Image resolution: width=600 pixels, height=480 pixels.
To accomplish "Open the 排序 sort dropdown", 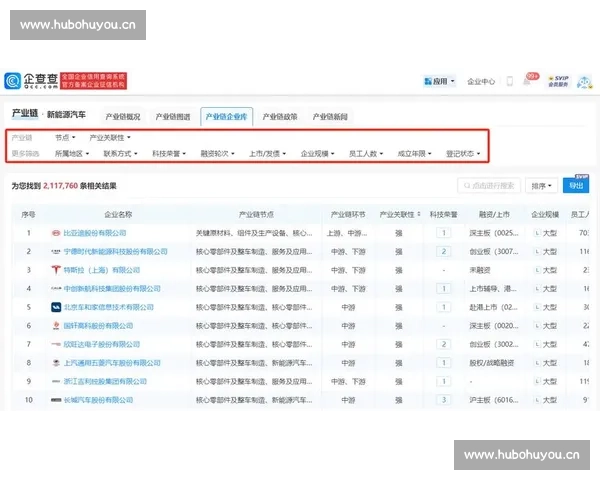I will [x=542, y=185].
